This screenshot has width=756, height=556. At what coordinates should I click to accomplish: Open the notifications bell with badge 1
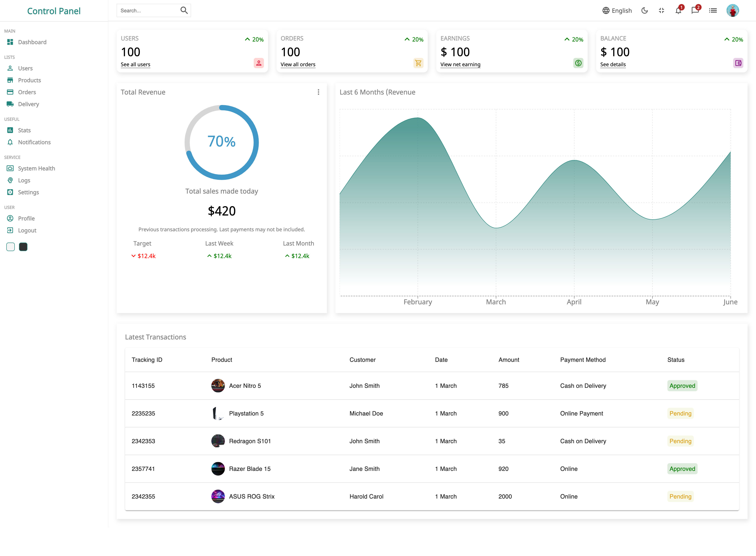click(x=678, y=10)
